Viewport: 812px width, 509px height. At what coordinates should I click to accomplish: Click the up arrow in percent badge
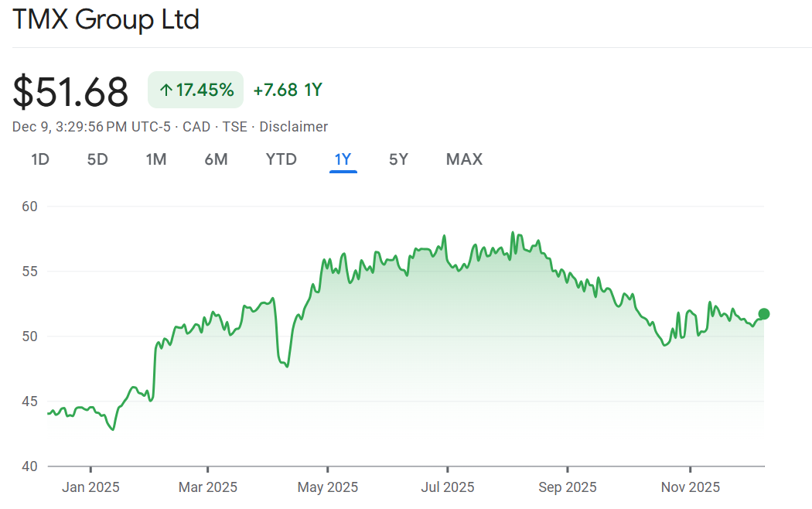click(165, 91)
